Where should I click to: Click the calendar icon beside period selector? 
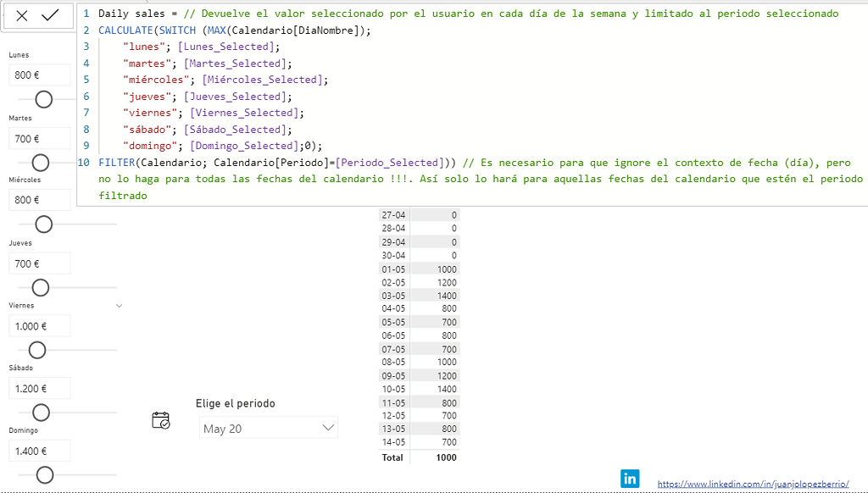(161, 420)
